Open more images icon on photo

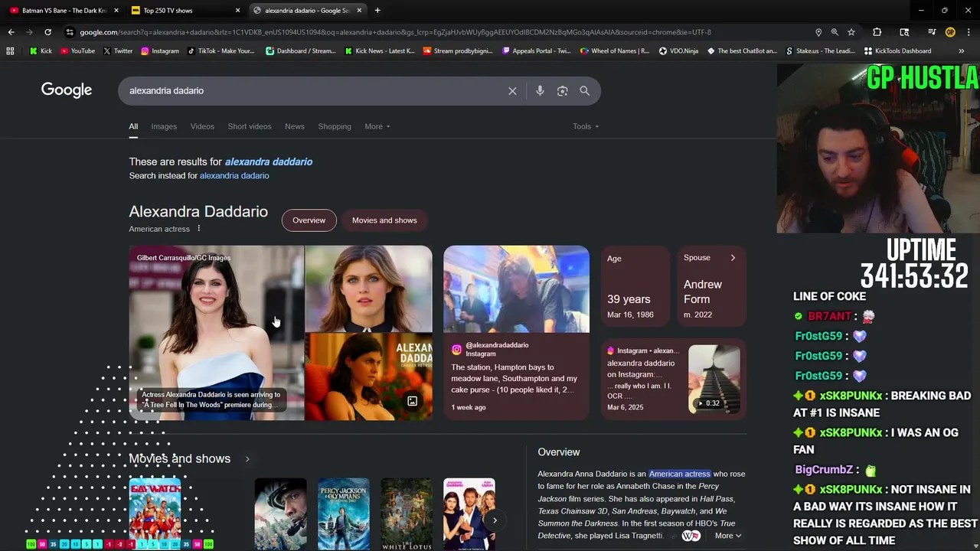click(412, 401)
